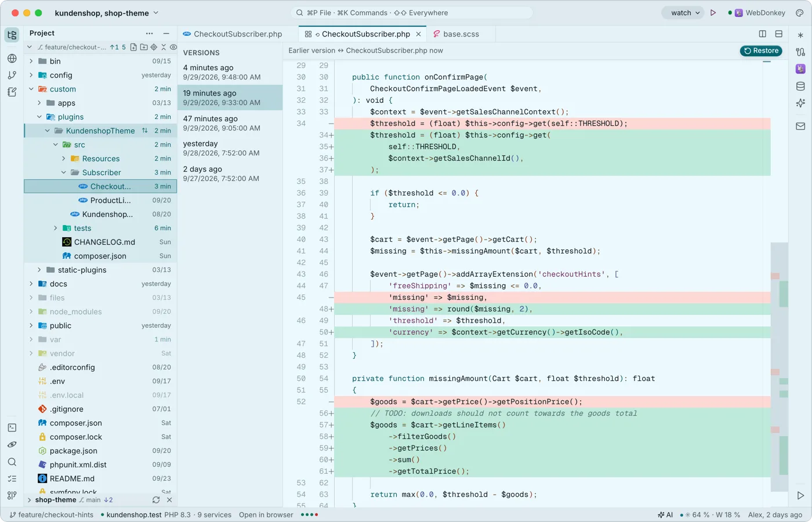Expand the bin folder
The width and height of the screenshot is (812, 522).
point(31,61)
